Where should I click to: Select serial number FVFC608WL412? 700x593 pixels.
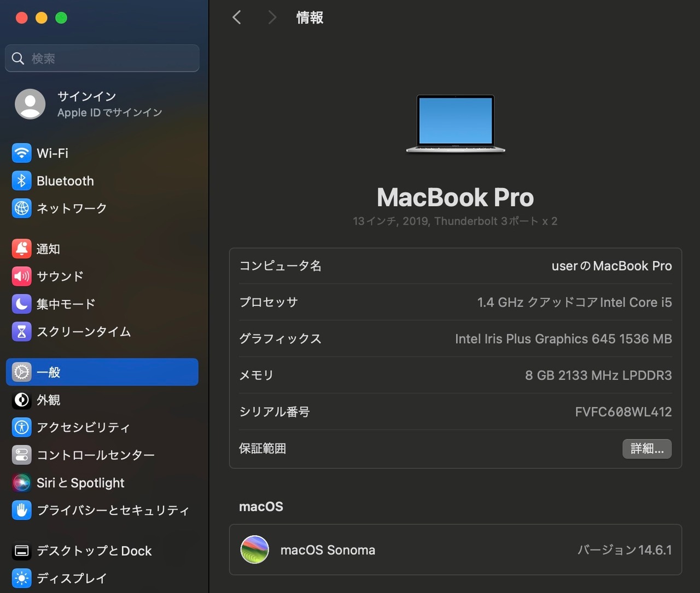623,412
